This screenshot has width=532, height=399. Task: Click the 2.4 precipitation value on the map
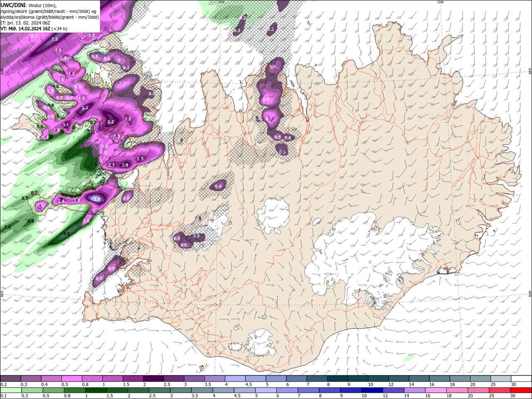tap(62, 201)
